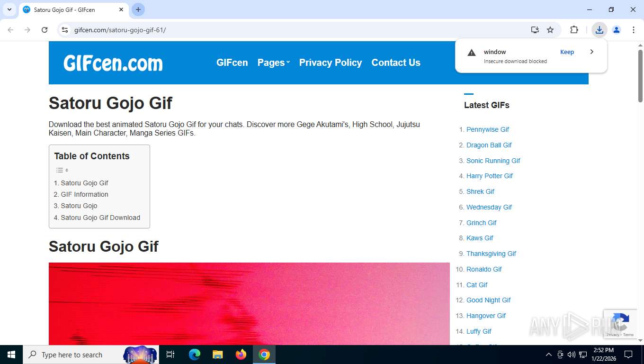Open Chrome profile avatar

point(617,30)
